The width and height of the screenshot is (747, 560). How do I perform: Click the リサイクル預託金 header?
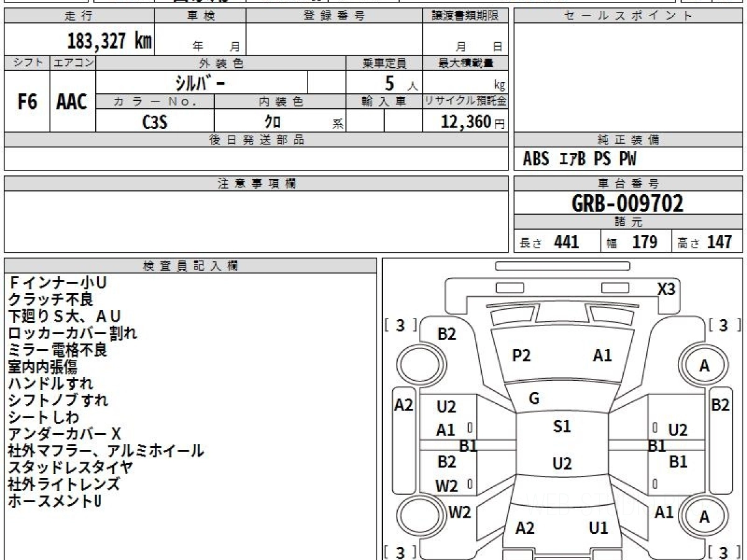pyautogui.click(x=466, y=102)
